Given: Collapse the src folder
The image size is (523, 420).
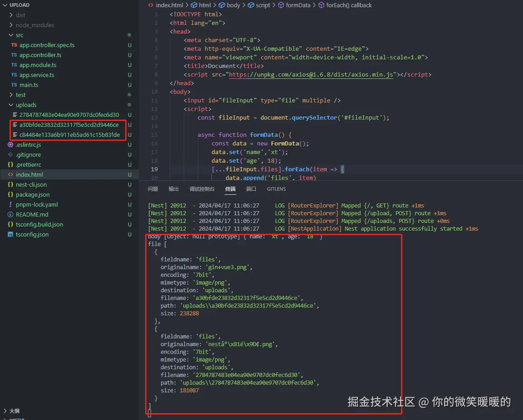Looking at the screenshot, I should 11,35.
